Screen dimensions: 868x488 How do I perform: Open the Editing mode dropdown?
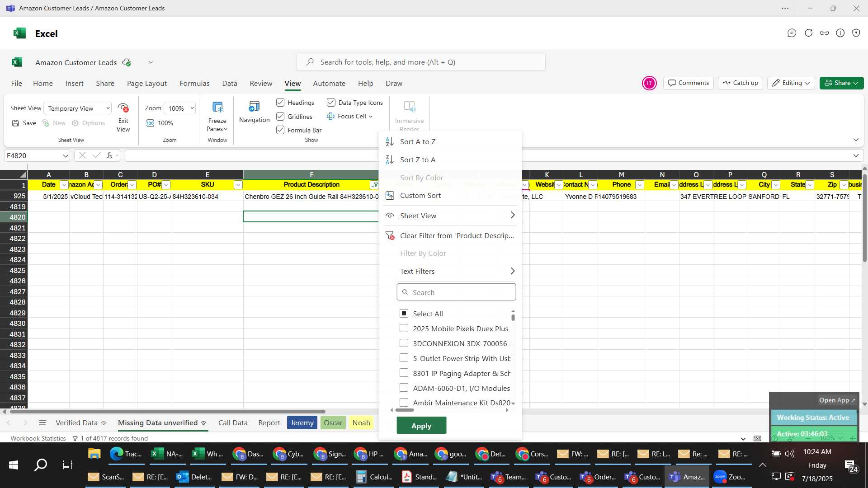[791, 83]
